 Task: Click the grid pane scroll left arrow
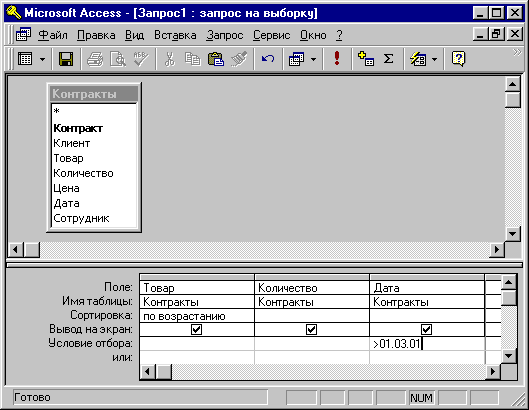147,372
